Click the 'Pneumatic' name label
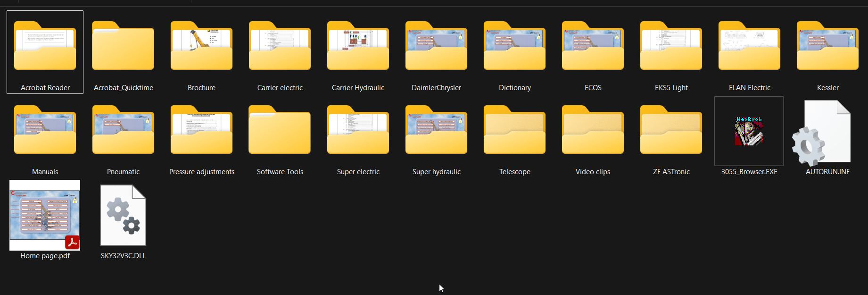This screenshot has width=868, height=295. [x=124, y=172]
